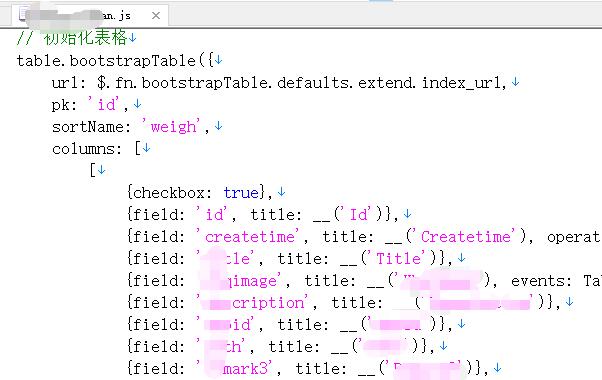Close the .js file tab
Image resolution: width=602 pixels, height=380 pixels.
click(x=156, y=16)
